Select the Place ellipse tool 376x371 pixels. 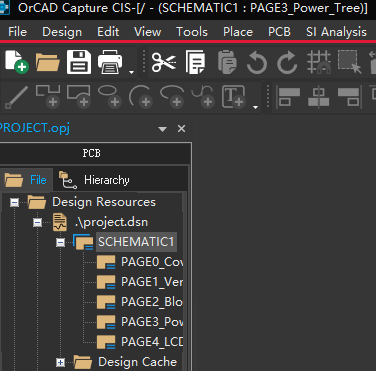[109, 96]
